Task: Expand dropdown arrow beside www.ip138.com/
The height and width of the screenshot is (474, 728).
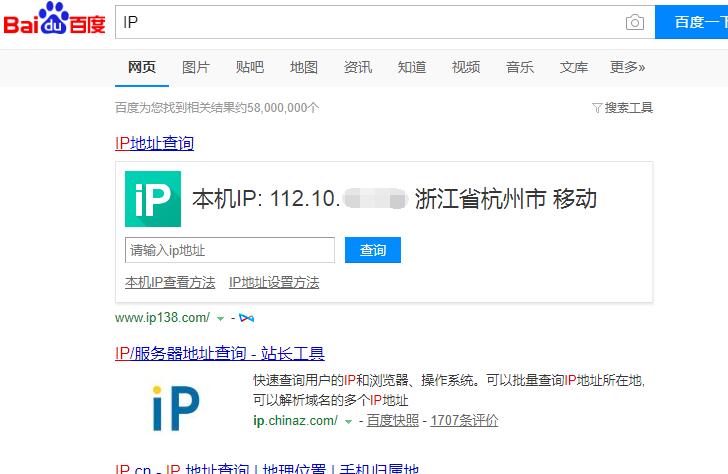Action: tap(221, 318)
